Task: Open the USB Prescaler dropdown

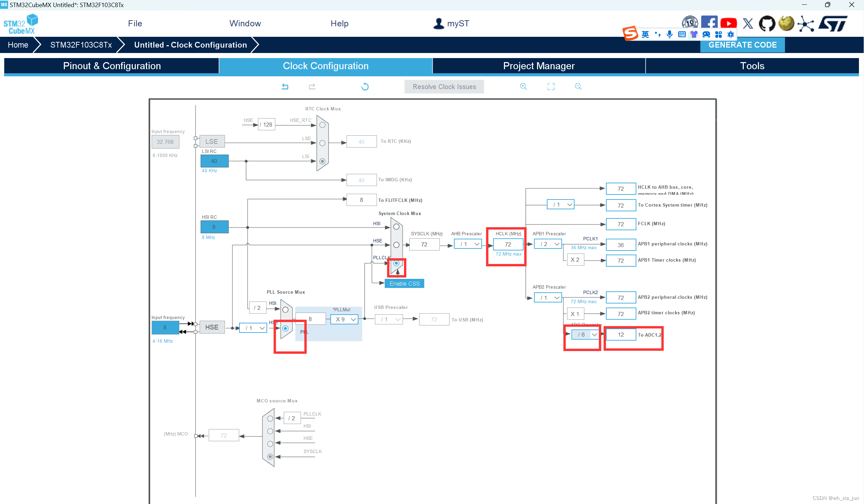Action: point(389,319)
